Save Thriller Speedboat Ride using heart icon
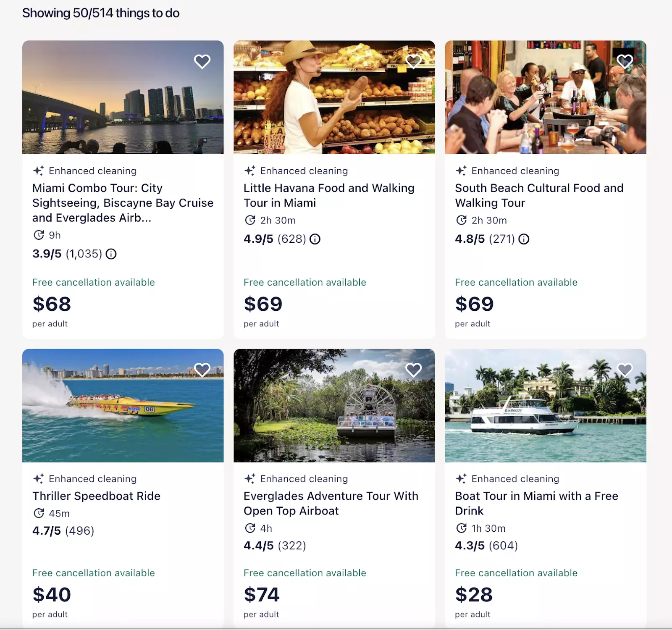This screenshot has height=630, width=672. 202,370
